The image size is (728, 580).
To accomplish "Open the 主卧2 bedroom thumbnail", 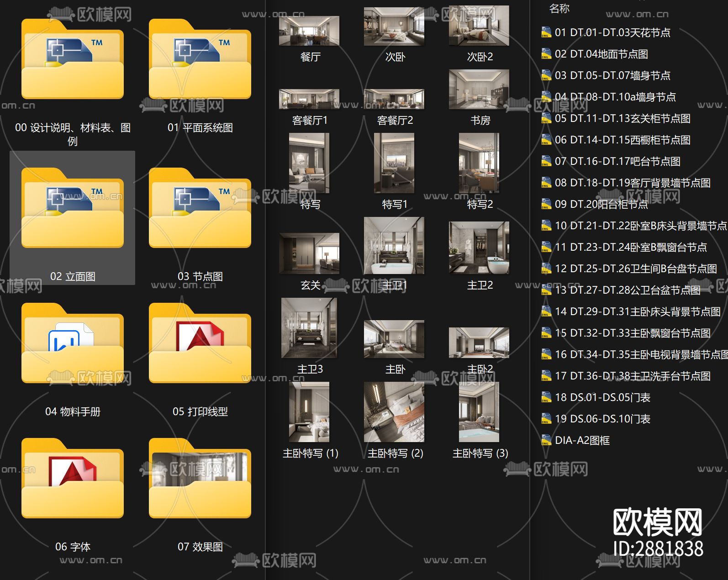I will click(479, 343).
